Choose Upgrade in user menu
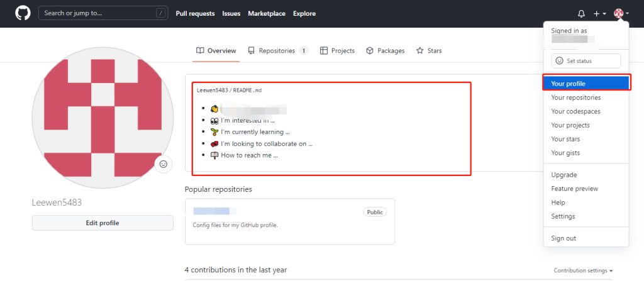This screenshot has width=644, height=281. click(x=586, y=175)
